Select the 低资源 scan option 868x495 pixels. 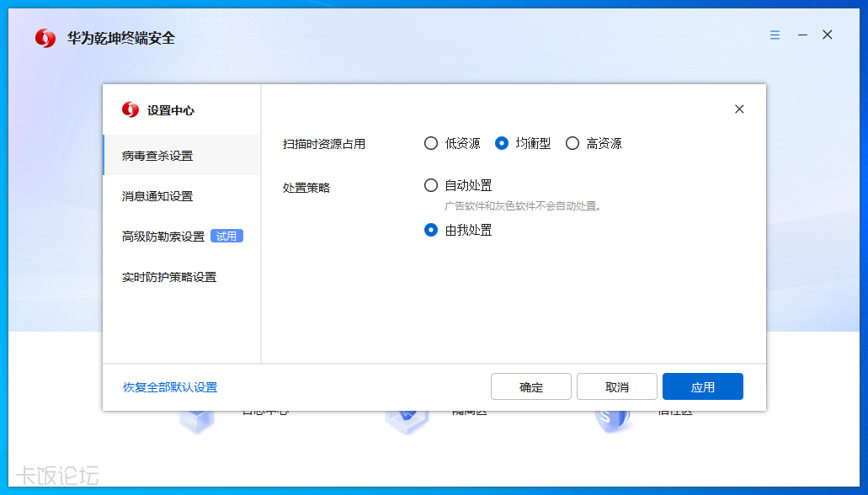point(431,143)
